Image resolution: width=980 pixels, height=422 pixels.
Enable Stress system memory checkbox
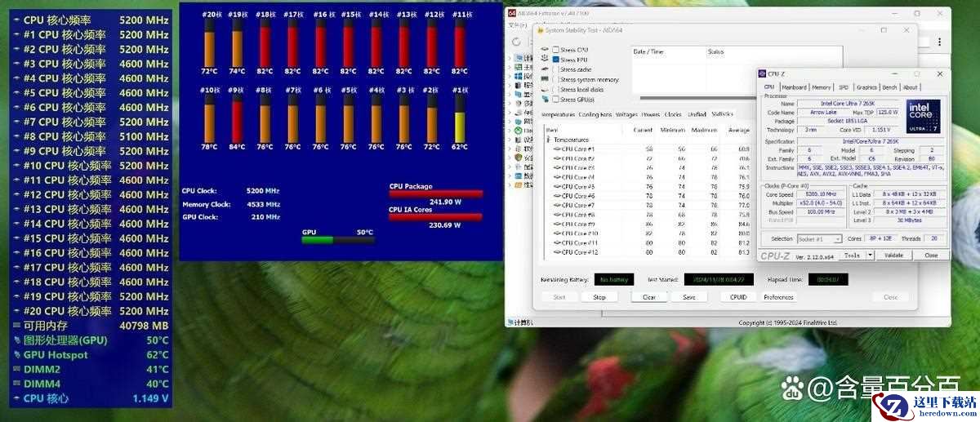tap(556, 79)
